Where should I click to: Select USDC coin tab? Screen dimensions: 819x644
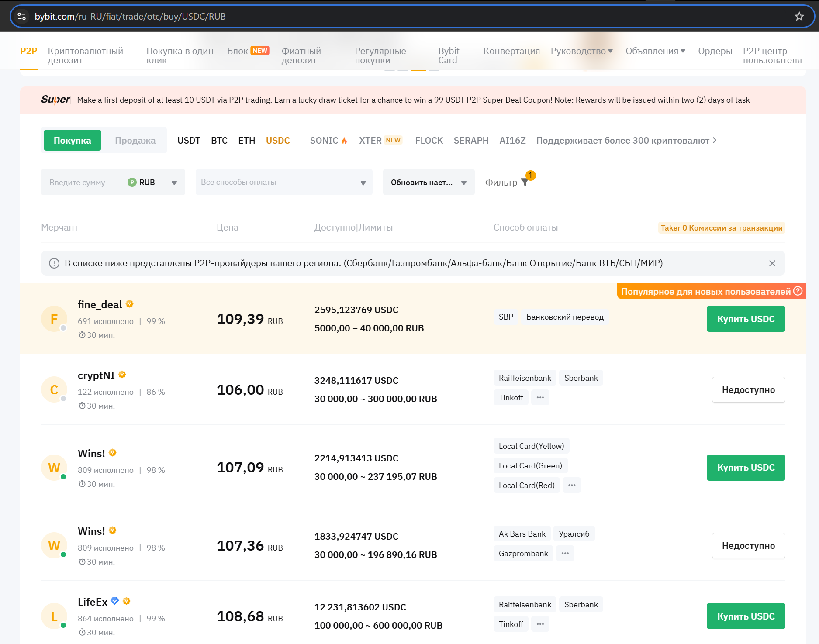click(278, 141)
